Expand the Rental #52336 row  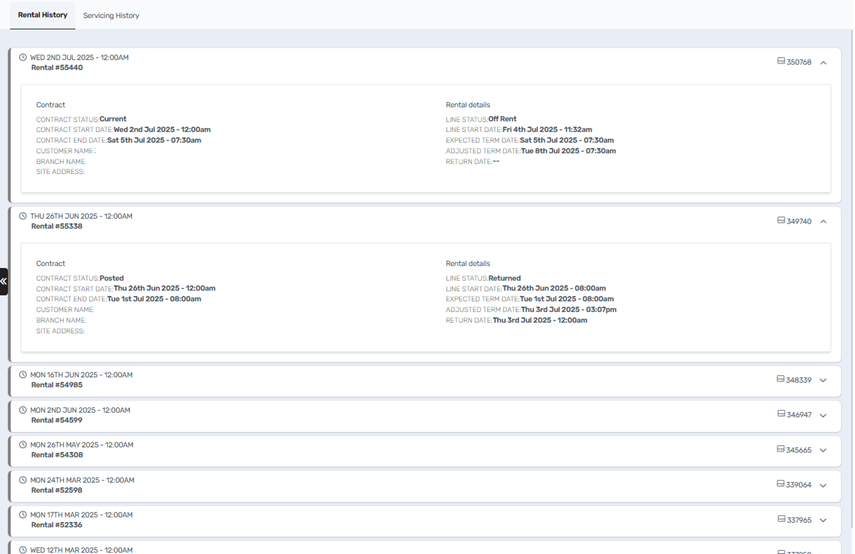(x=823, y=520)
